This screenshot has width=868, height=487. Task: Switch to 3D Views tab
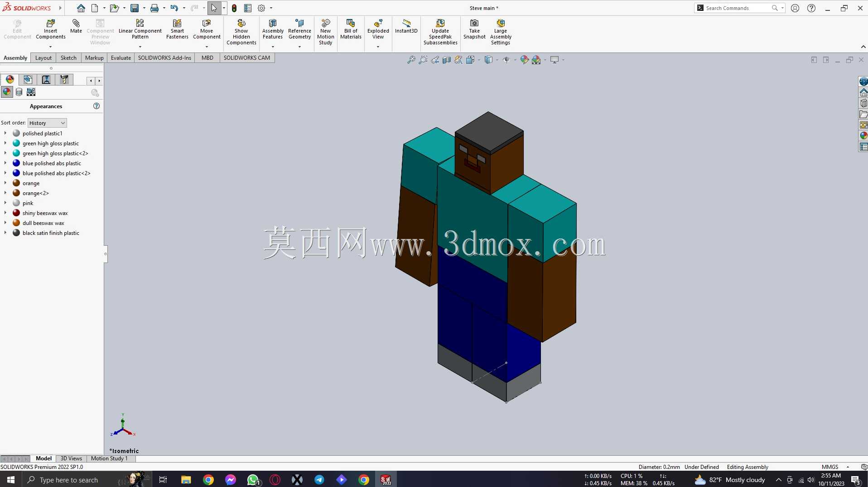[71, 458]
